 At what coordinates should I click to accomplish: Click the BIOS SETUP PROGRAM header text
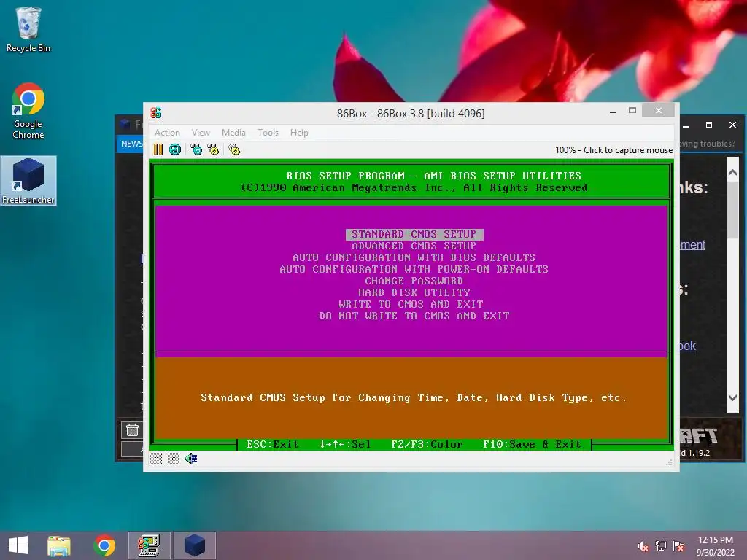coord(433,176)
